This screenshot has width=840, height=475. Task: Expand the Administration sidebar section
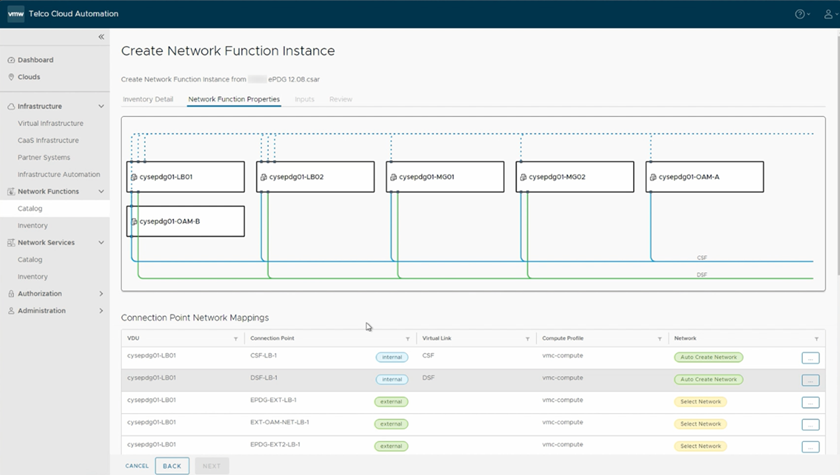[101, 311]
